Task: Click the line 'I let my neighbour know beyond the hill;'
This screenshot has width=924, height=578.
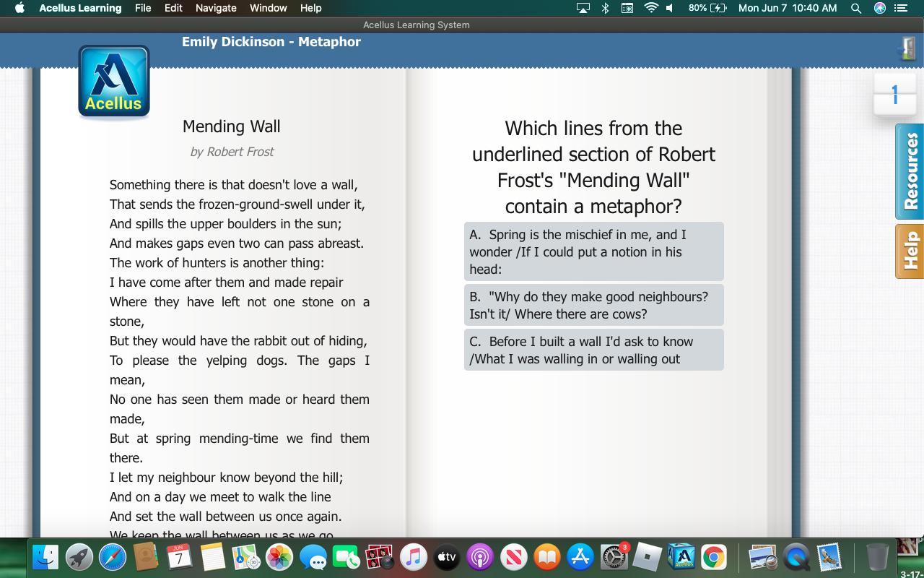Action: [x=227, y=478]
